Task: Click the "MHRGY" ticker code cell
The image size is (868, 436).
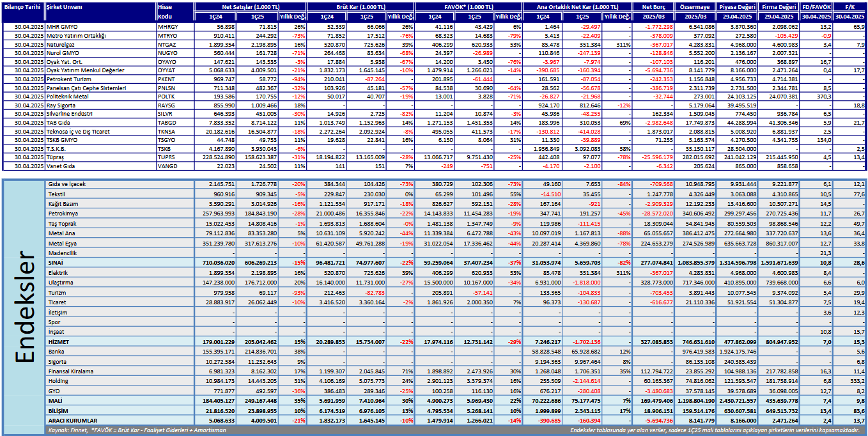Action: (x=166, y=27)
